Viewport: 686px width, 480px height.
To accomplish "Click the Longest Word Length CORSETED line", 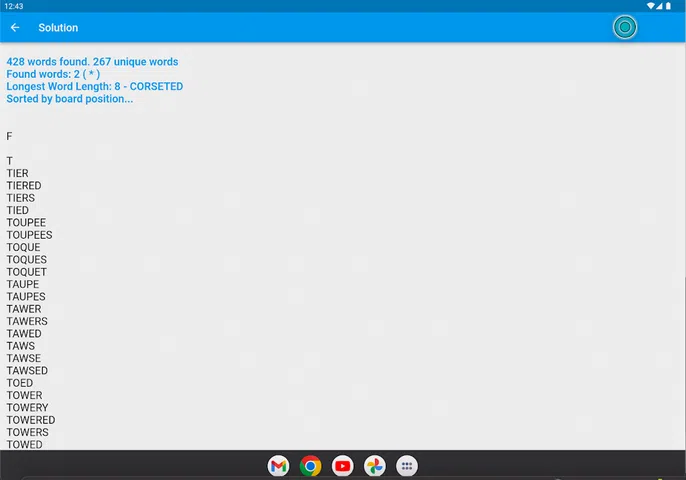I will pos(94,87).
